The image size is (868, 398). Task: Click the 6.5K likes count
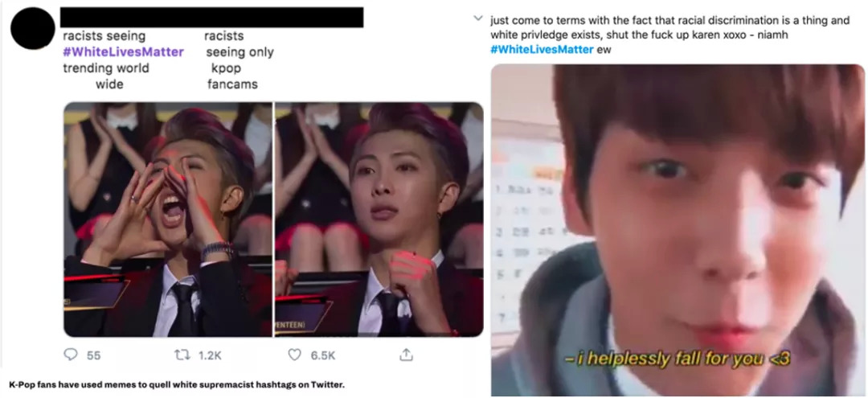tap(323, 356)
